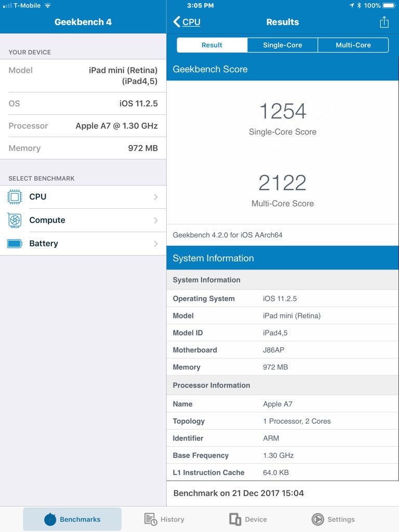
Task: Expand the CPU row chevron
Action: coord(156,197)
